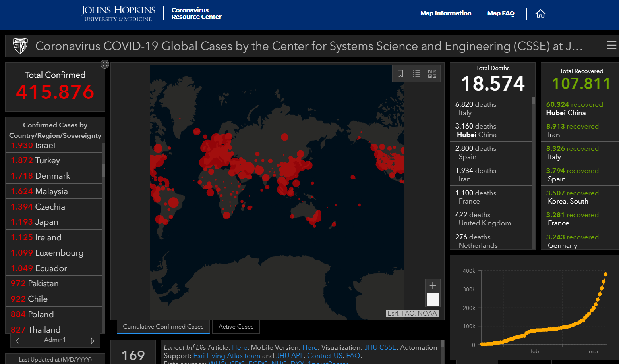Select Poland in the confirmed cases list
This screenshot has width=619, height=364.
point(54,314)
